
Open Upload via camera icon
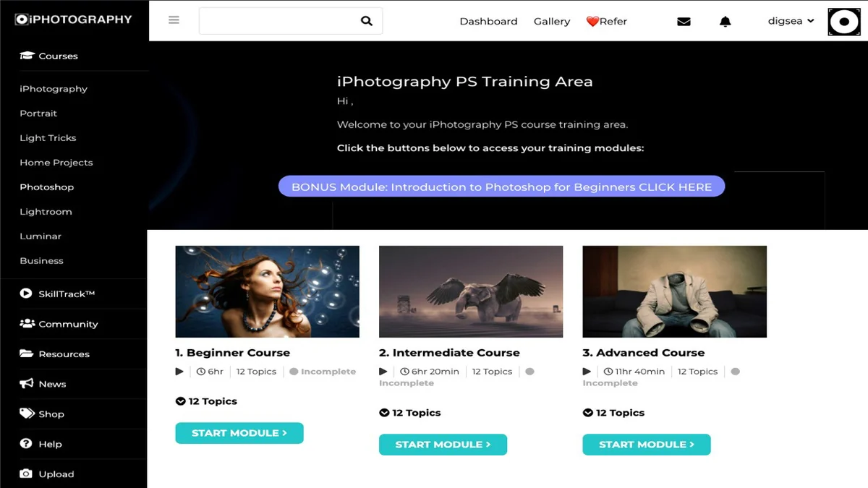[x=26, y=474]
